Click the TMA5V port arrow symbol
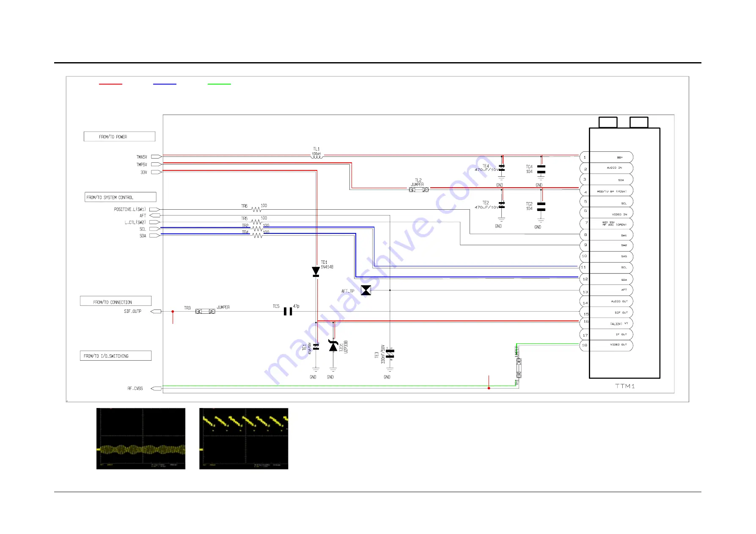 [x=156, y=157]
